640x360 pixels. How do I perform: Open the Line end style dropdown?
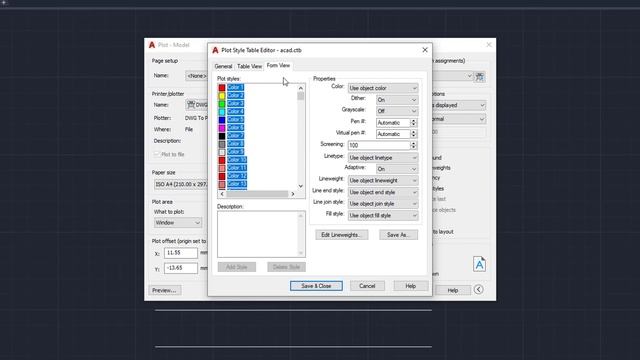[383, 192]
